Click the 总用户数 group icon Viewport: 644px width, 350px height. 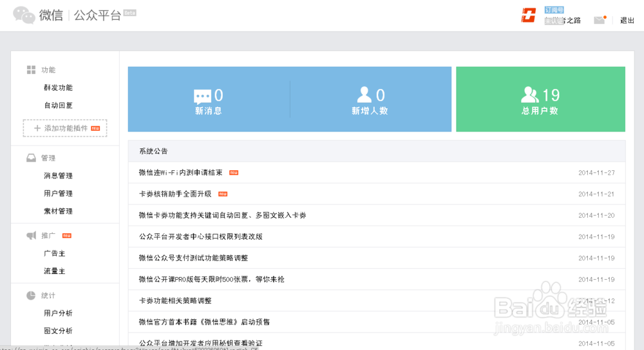(x=530, y=95)
